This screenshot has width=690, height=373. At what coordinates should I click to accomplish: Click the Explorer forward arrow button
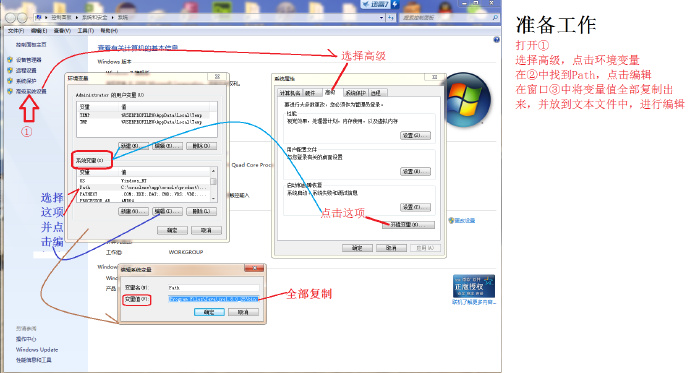point(22,18)
